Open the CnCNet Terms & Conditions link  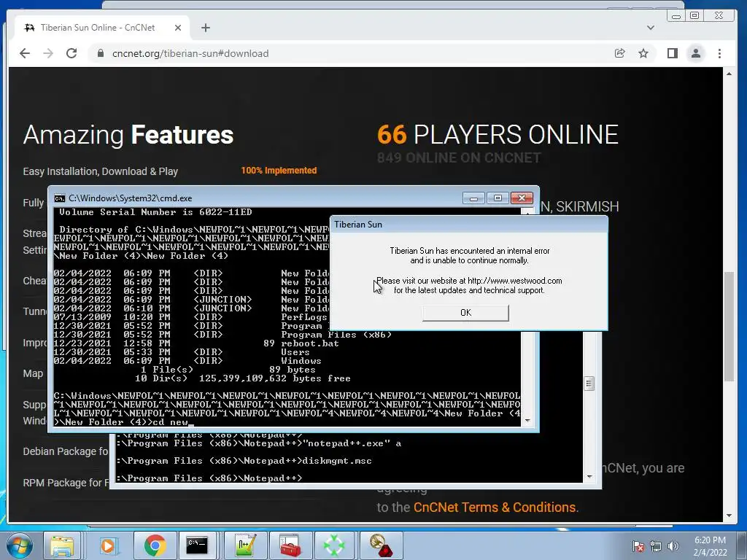tap(495, 507)
